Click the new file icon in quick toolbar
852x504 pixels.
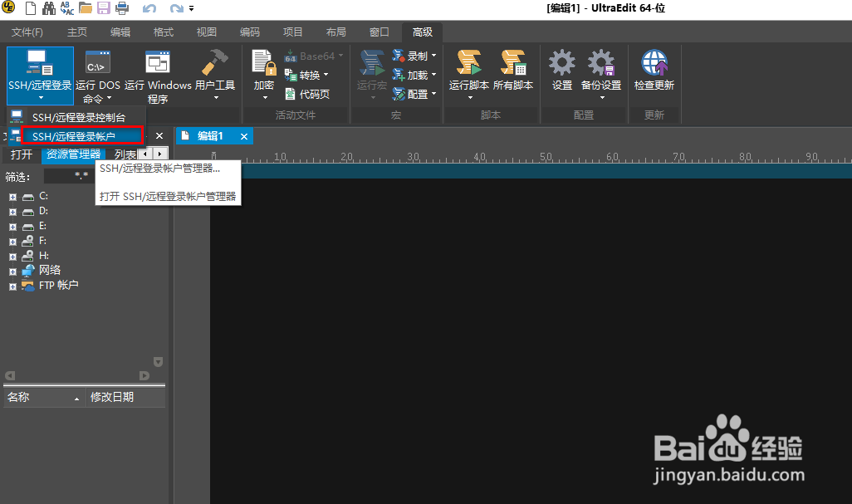tap(31, 8)
